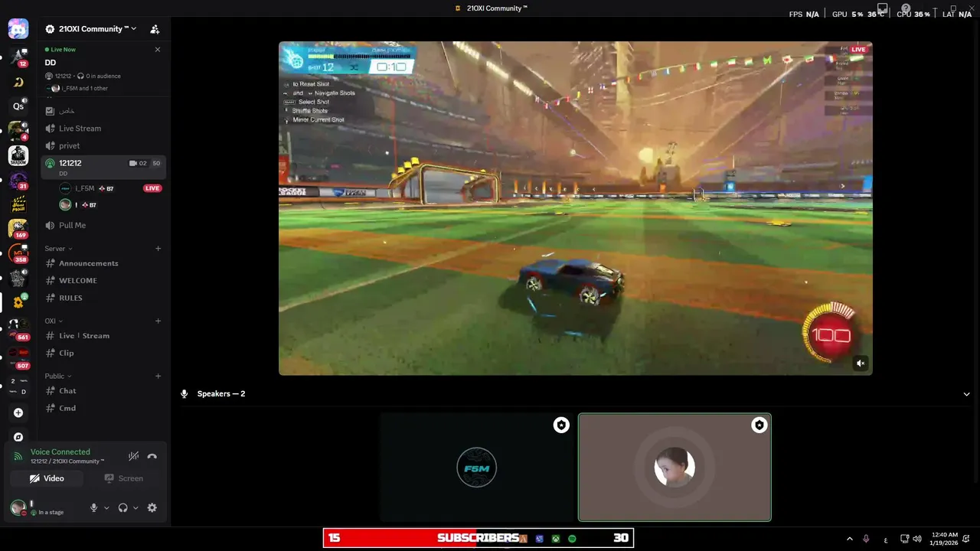This screenshot has height=551, width=980.
Task: Turn on camera with Video button
Action: pyautogui.click(x=47, y=478)
